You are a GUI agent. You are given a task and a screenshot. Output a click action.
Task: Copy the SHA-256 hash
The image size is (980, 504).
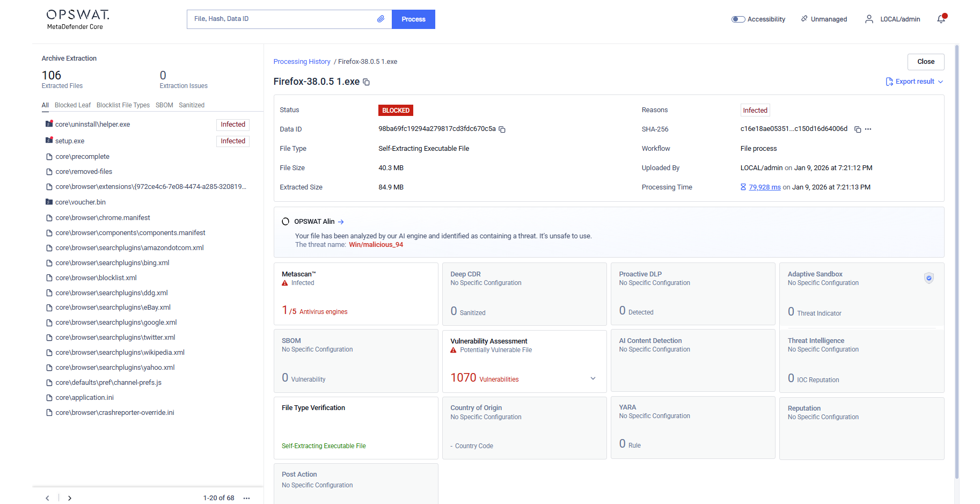[858, 129]
